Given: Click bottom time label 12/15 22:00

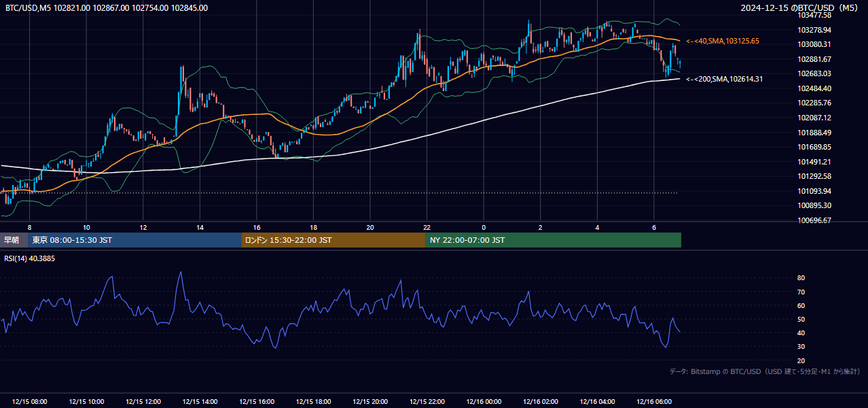Looking at the screenshot, I should pos(427,401).
